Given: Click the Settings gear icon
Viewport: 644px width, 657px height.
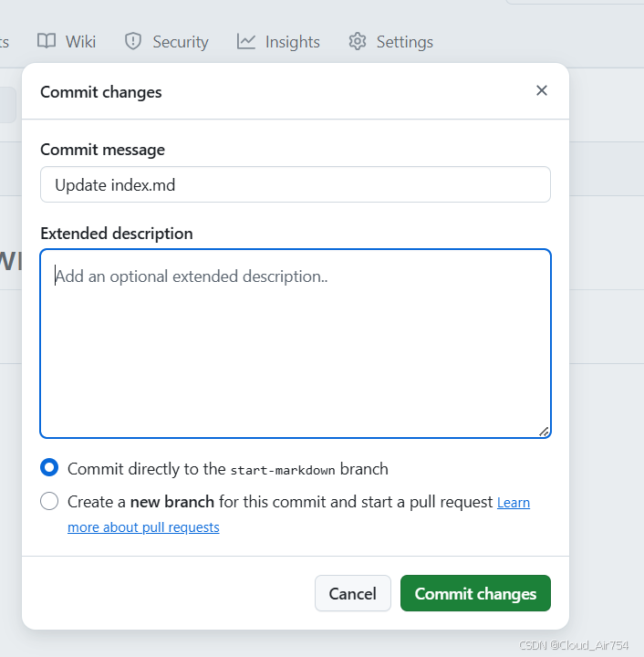Looking at the screenshot, I should pos(358,41).
